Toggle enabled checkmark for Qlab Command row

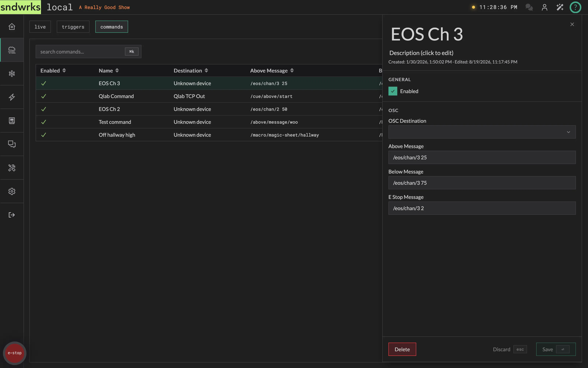(44, 96)
